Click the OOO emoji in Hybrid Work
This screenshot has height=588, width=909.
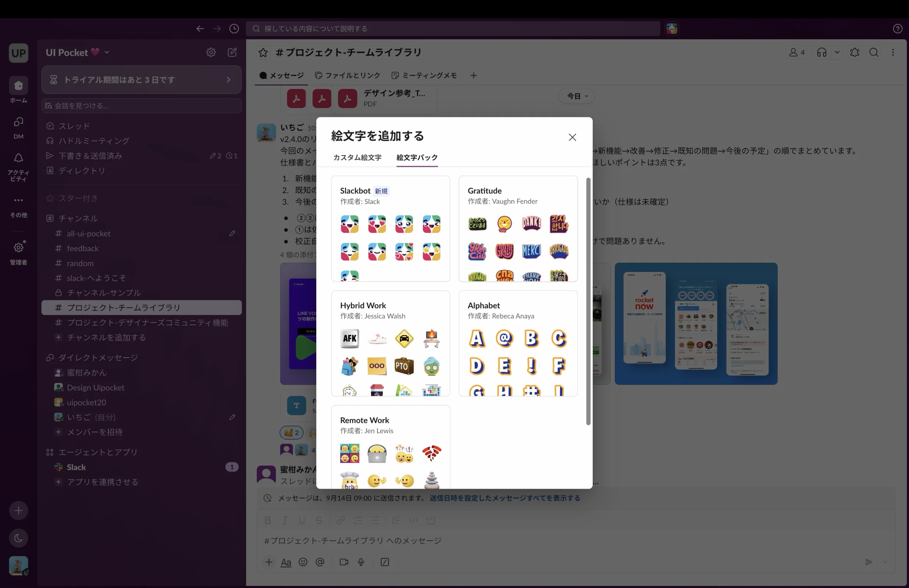(377, 366)
